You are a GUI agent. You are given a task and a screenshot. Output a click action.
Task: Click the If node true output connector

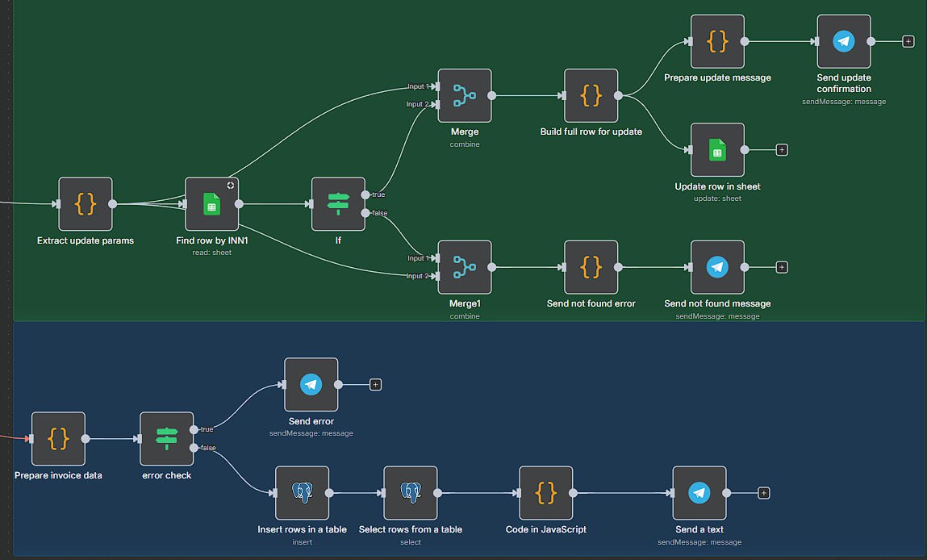tap(365, 194)
